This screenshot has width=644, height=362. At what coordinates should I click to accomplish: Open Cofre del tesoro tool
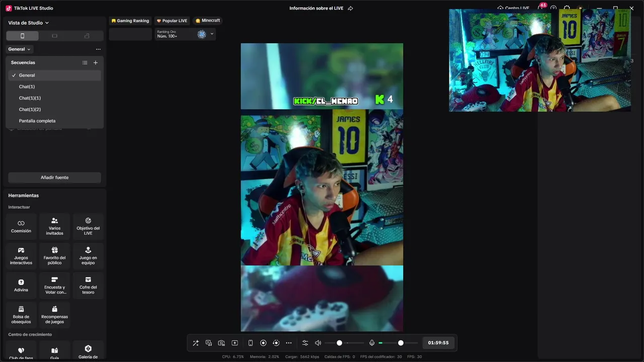[x=88, y=286]
